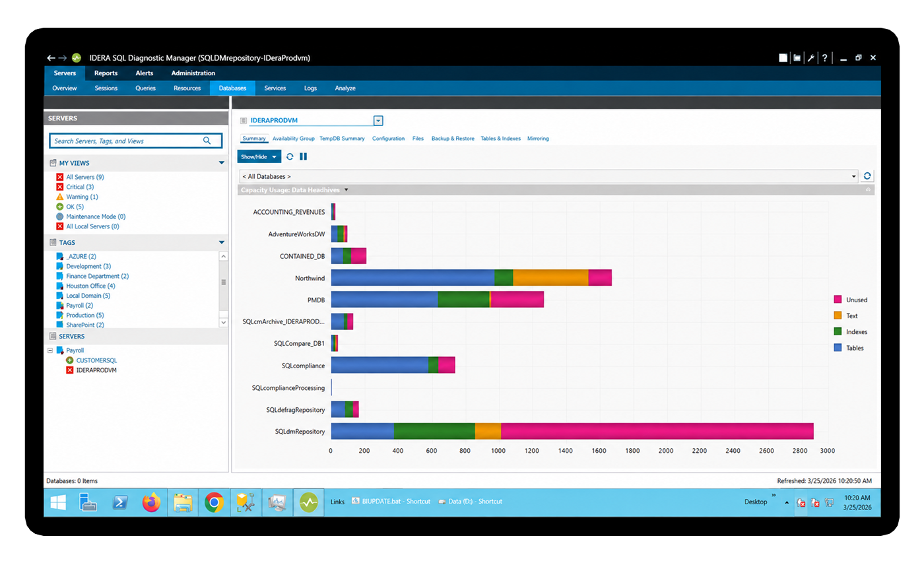Screen dimensions: 924x563
Task: Go forward using the title bar forward arrow
Action: (x=63, y=58)
